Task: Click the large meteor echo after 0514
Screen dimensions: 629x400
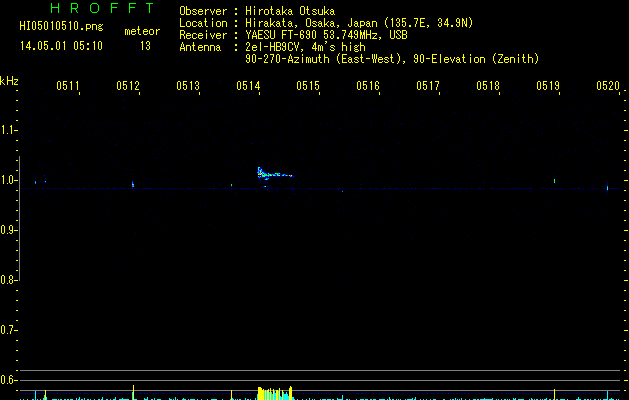Action: coord(275,174)
